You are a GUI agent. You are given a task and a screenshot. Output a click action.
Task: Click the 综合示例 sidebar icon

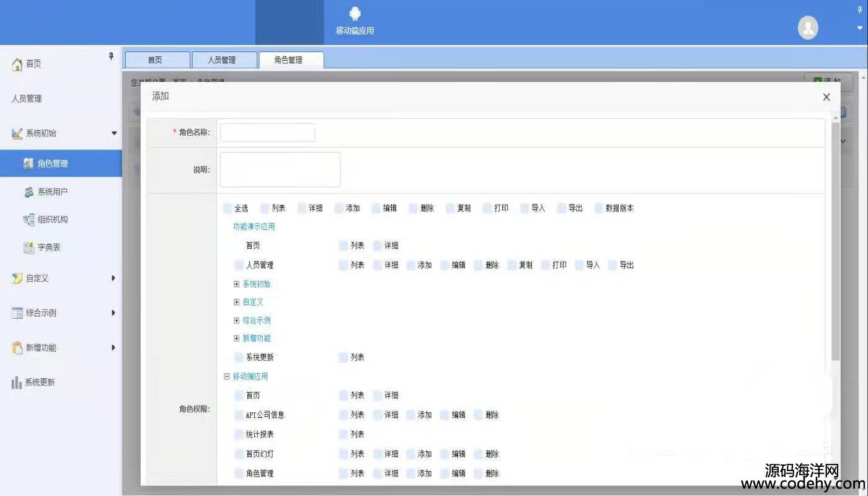17,313
